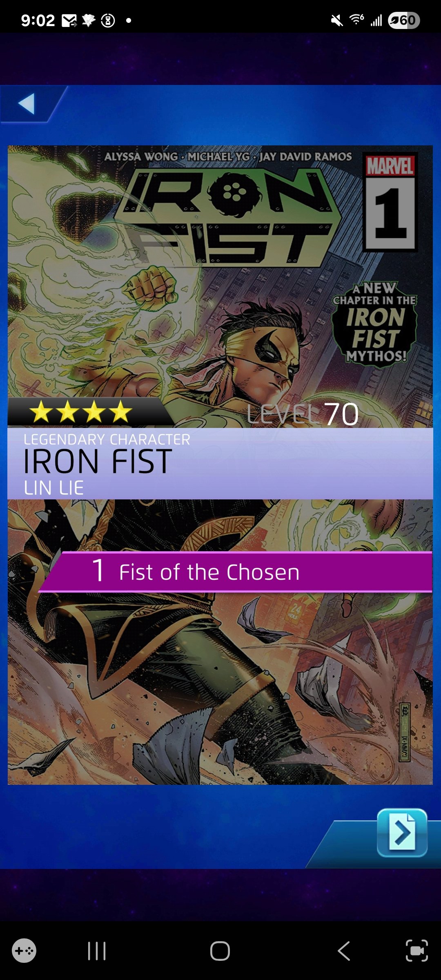Select the Fist of the Chosen ability banner
The width and height of the screenshot is (441, 980).
click(236, 572)
